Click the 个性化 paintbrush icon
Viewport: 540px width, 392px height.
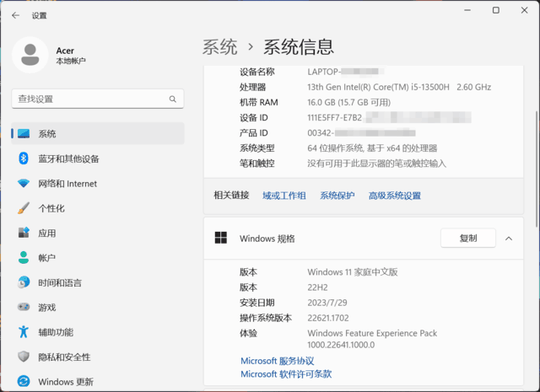point(24,208)
